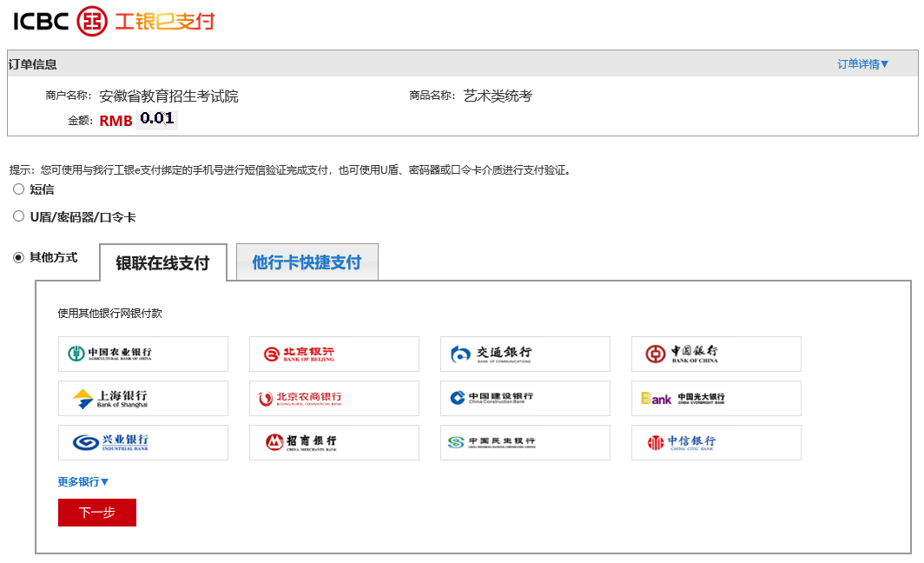Screen dimensions: 924x563
Task: Select the 其他方式 radio button
Action: [x=18, y=257]
